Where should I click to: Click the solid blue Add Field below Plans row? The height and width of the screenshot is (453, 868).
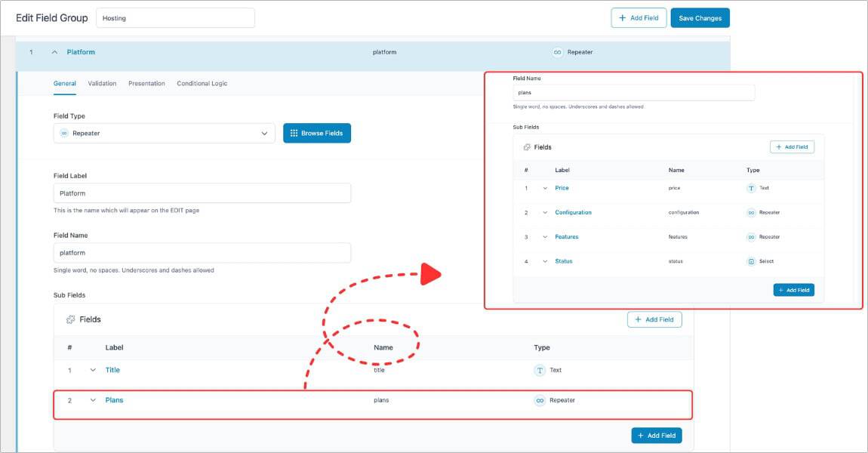(657, 436)
